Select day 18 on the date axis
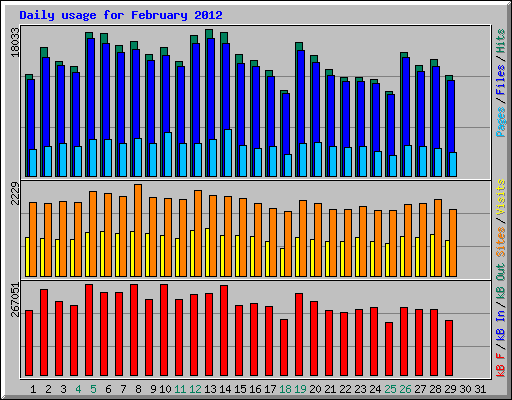Screen dimensions: 512x400 pyautogui.click(x=285, y=389)
